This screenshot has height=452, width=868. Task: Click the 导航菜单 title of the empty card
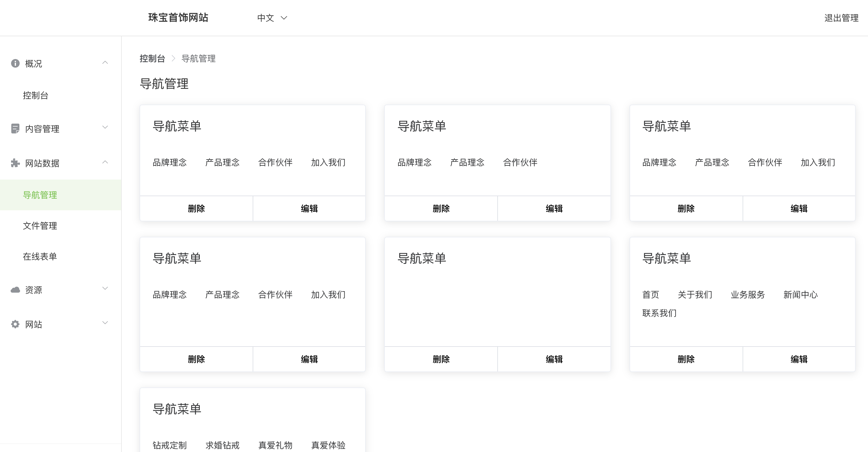point(422,259)
